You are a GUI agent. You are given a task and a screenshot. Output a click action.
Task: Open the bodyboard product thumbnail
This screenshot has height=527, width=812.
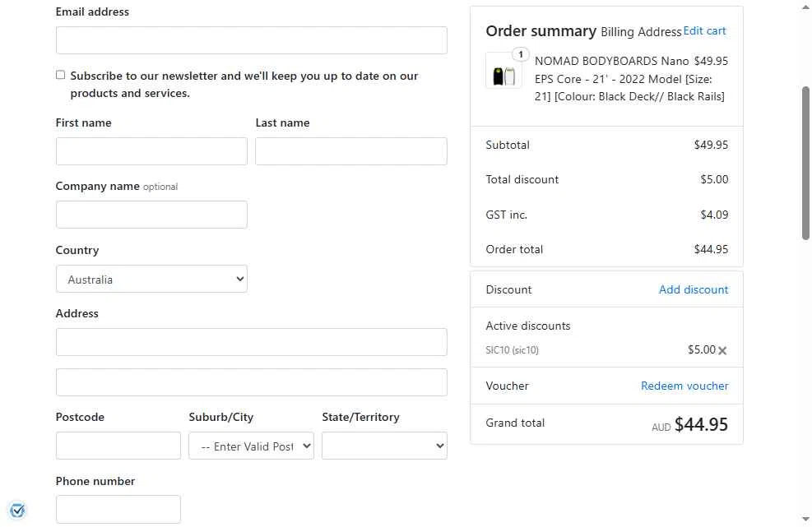(503, 71)
